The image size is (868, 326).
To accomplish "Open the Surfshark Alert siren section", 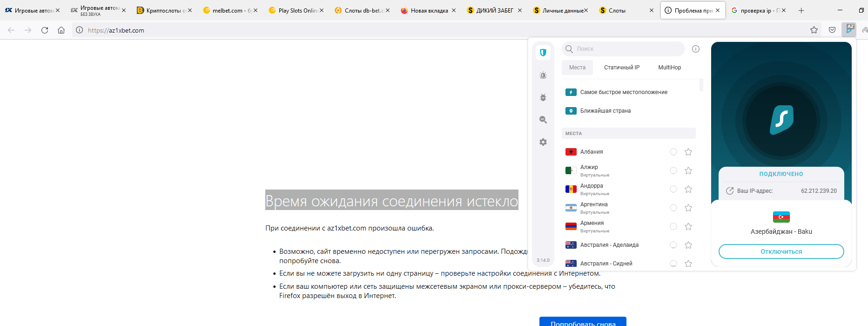I will 543,75.
